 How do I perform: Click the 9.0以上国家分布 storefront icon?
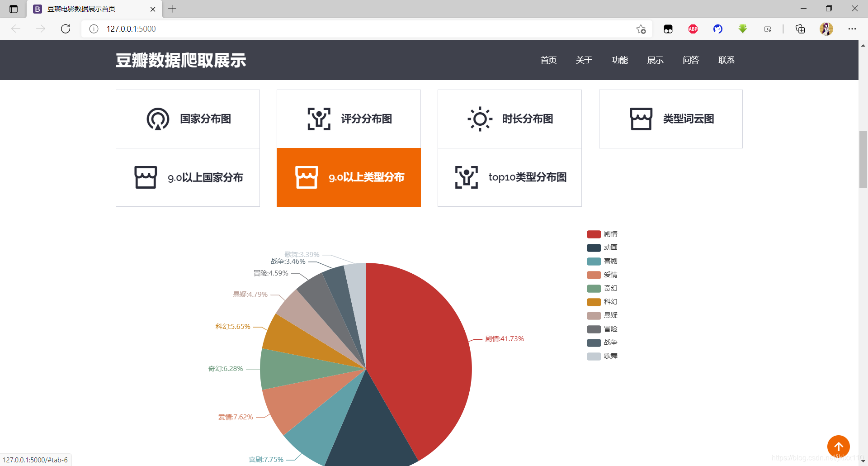tap(146, 177)
